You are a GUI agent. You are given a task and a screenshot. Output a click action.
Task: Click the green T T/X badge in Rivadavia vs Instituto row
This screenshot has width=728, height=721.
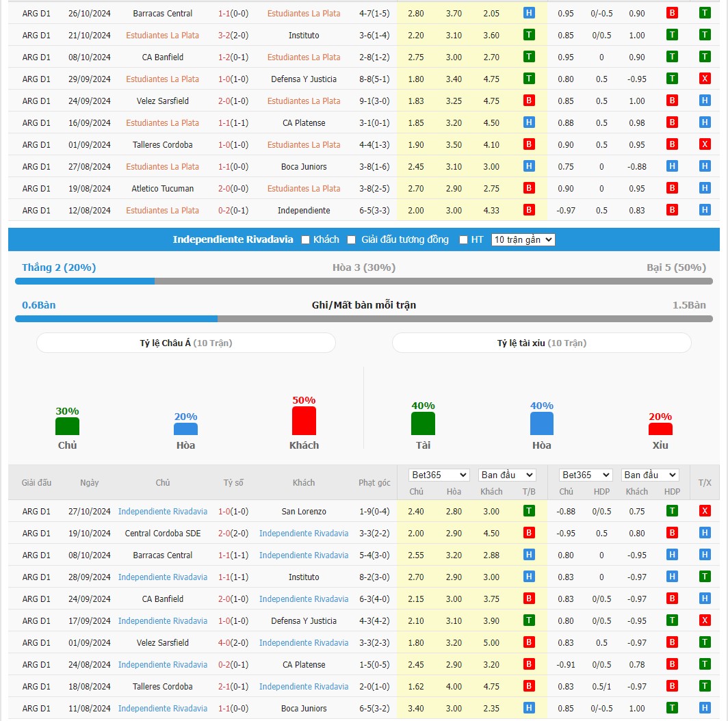[x=705, y=577]
